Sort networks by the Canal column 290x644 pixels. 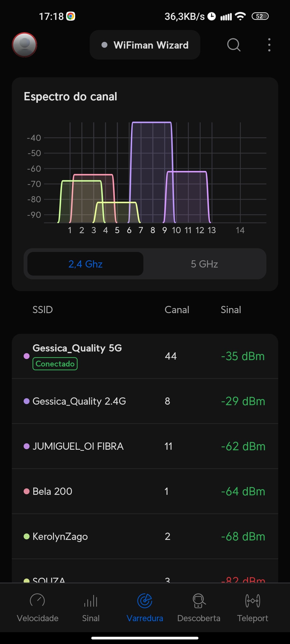(x=177, y=310)
